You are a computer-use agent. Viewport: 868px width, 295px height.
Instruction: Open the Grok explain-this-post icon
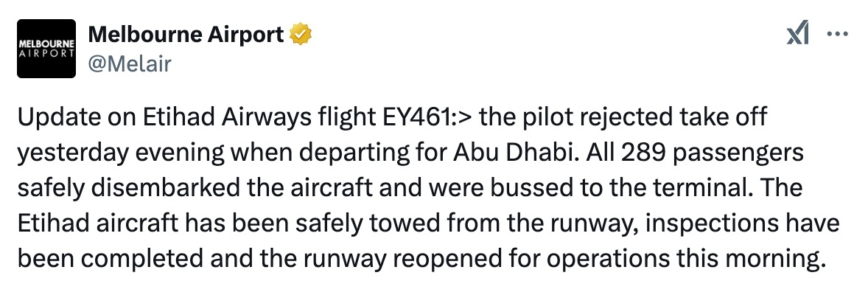coord(798,35)
